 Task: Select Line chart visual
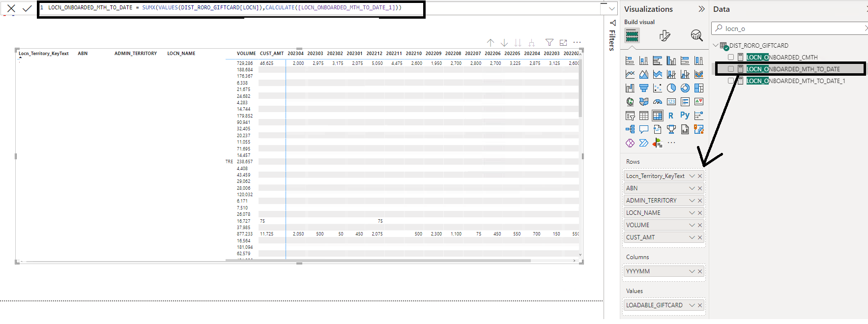point(630,74)
